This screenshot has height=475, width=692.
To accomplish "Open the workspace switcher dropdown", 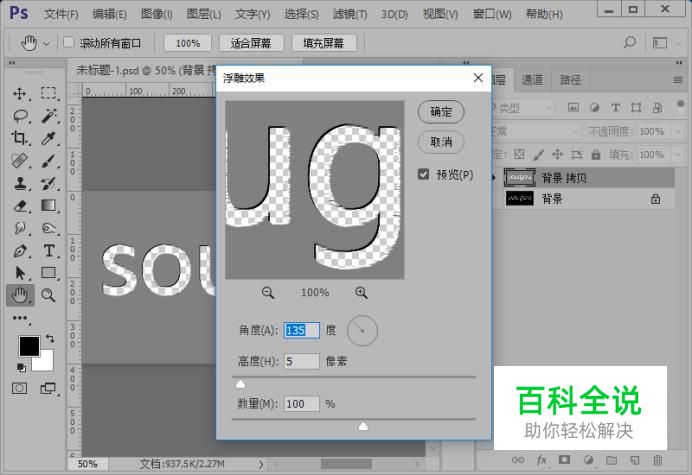I will (x=678, y=43).
